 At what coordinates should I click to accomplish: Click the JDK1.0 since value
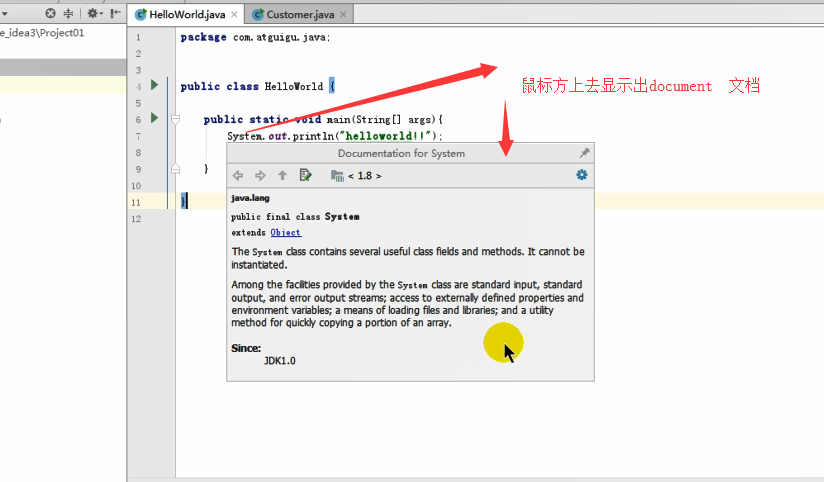pos(280,361)
